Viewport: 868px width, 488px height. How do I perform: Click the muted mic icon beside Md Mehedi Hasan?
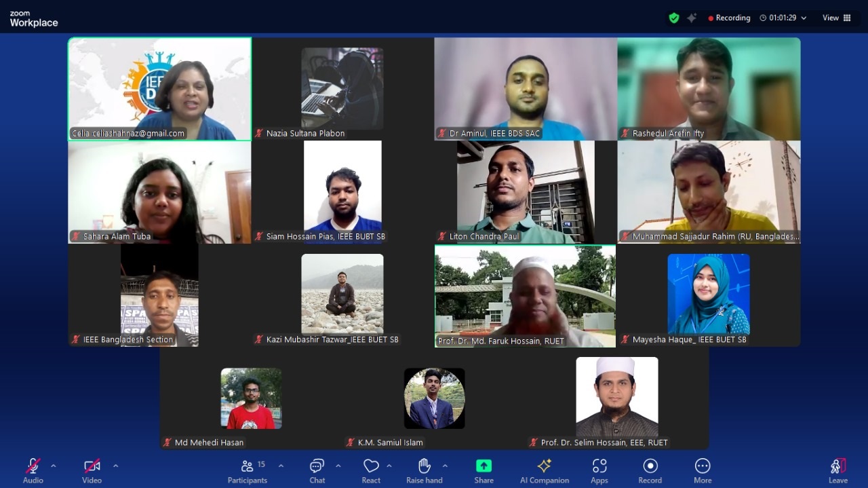point(167,443)
